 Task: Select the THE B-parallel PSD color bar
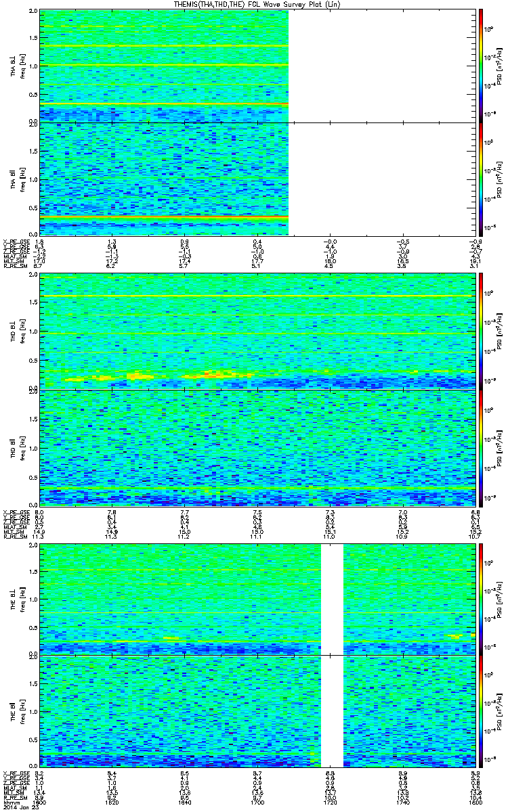[x=481, y=711]
